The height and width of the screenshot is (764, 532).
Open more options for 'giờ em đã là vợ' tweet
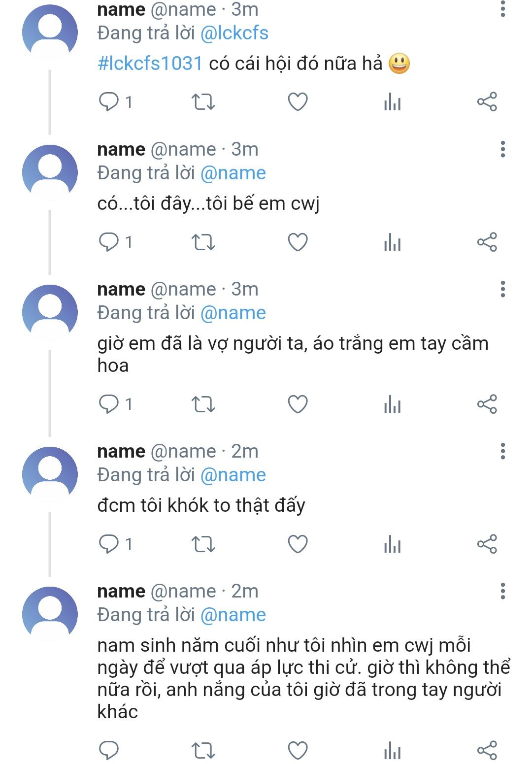pos(502,289)
